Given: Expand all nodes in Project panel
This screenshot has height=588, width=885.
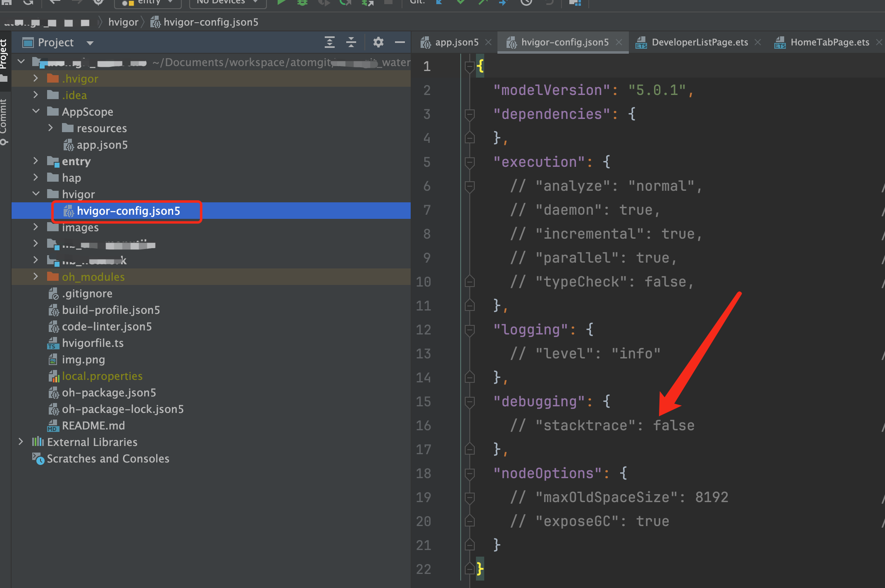Looking at the screenshot, I should tap(329, 42).
